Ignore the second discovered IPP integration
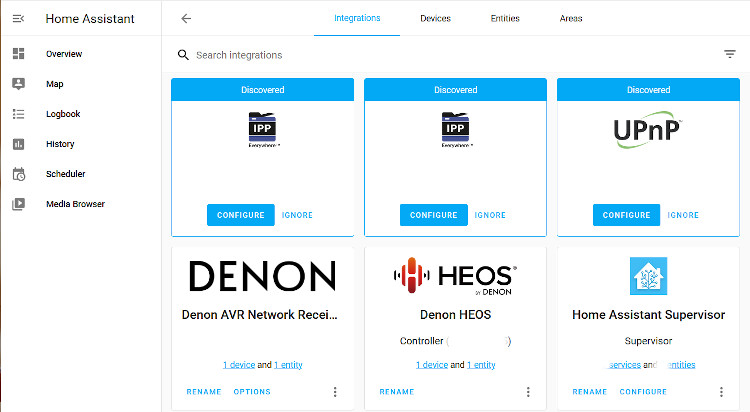Image resolution: width=750 pixels, height=412 pixels. 490,215
